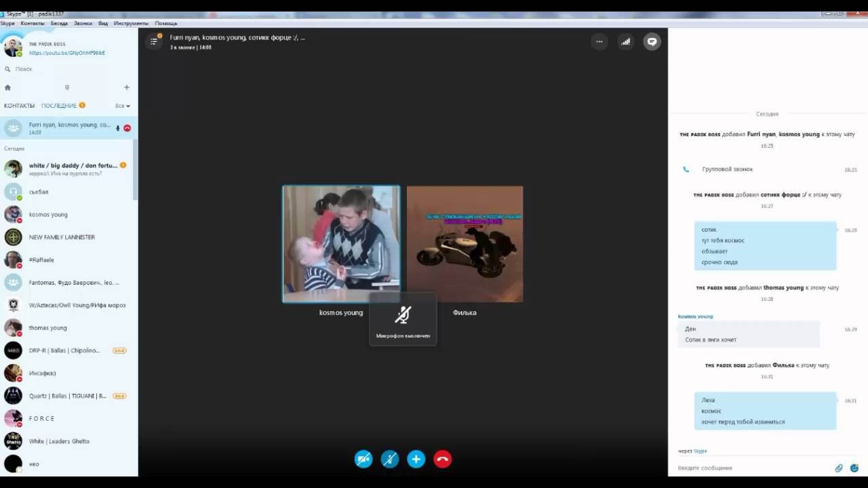The image size is (868, 488).
Task: Select thomas young in the contact list
Action: 67,328
